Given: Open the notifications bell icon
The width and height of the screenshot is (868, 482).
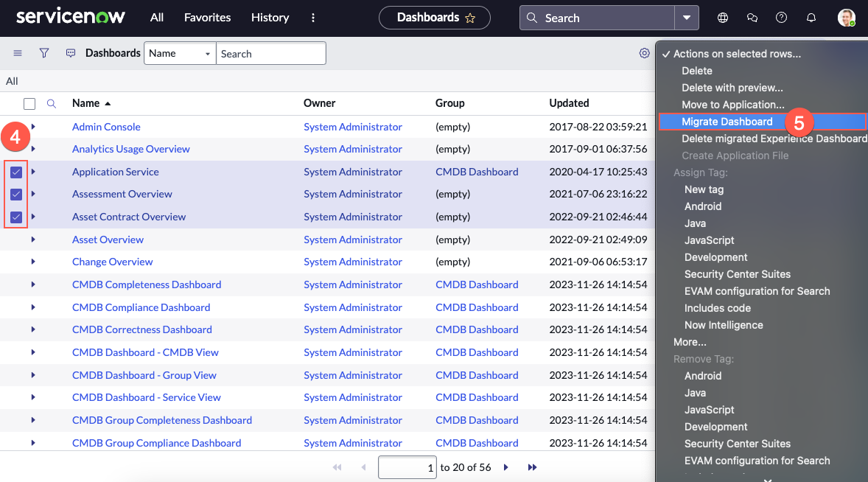Looking at the screenshot, I should [811, 18].
